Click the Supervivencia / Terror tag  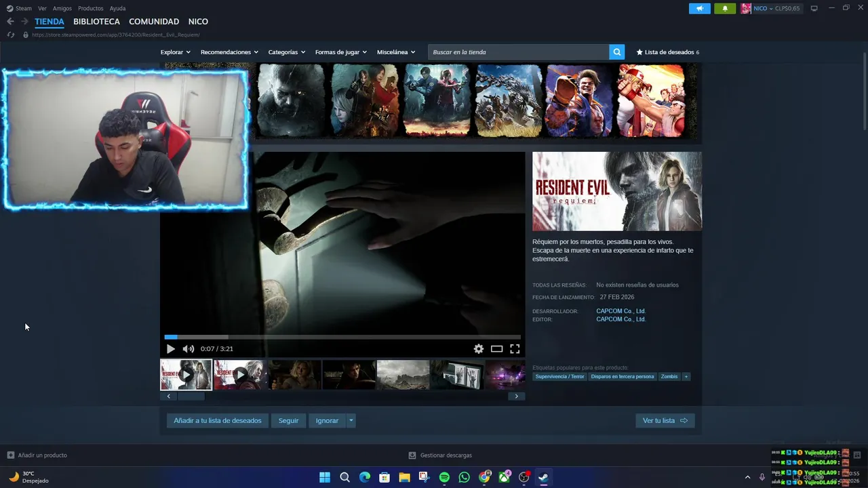click(559, 377)
